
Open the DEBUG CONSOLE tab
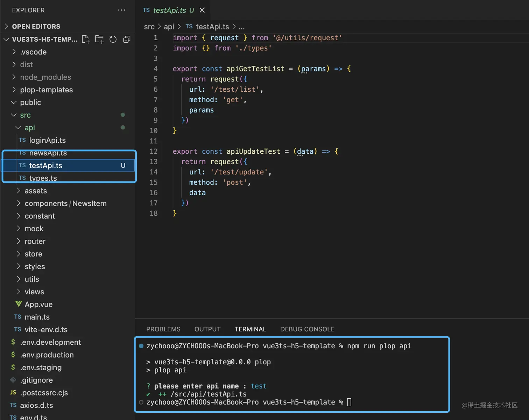[307, 329]
